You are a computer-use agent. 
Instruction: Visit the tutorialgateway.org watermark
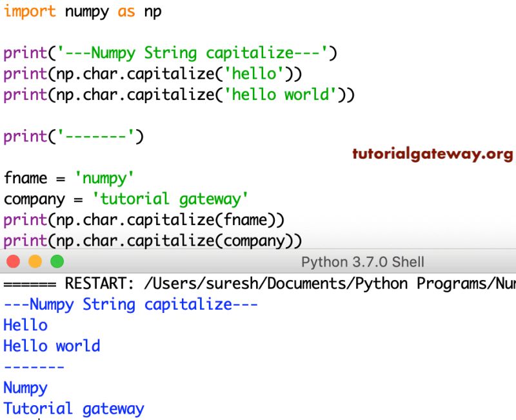click(431, 155)
